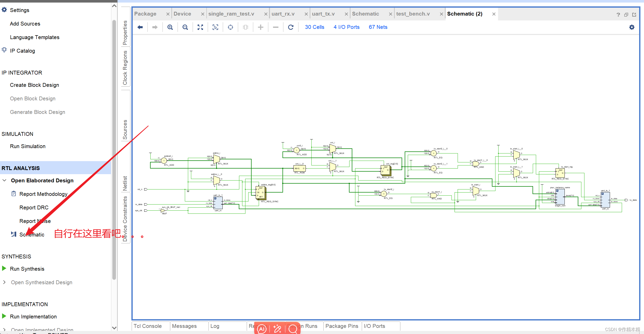
Task: Click the 30 Cells link
Action: 314,27
